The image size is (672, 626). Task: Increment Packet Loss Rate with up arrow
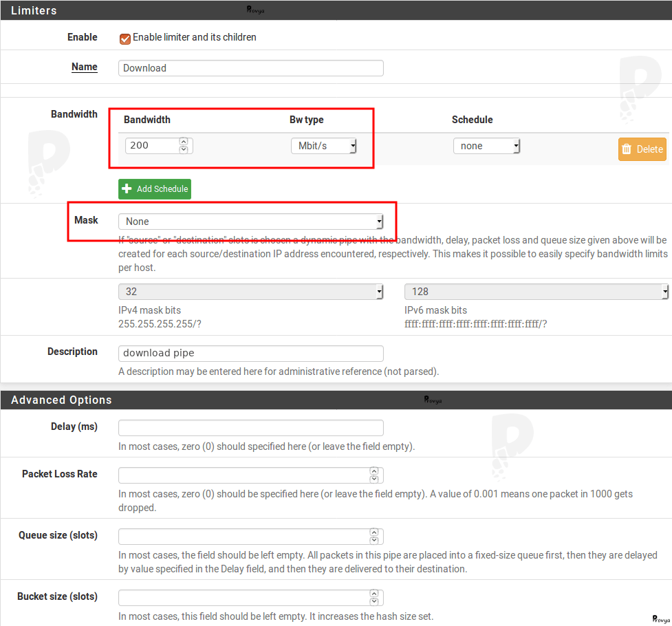tap(374, 472)
